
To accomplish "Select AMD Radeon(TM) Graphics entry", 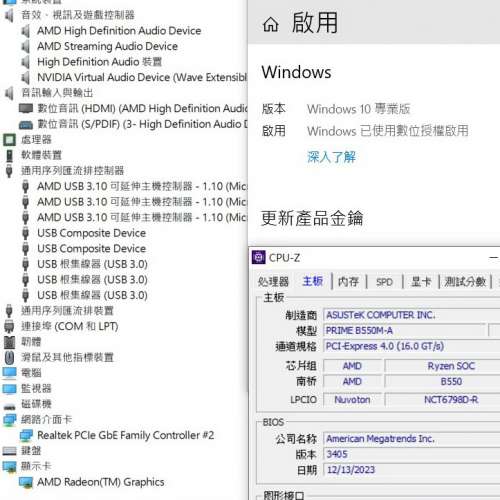I will tap(101, 482).
